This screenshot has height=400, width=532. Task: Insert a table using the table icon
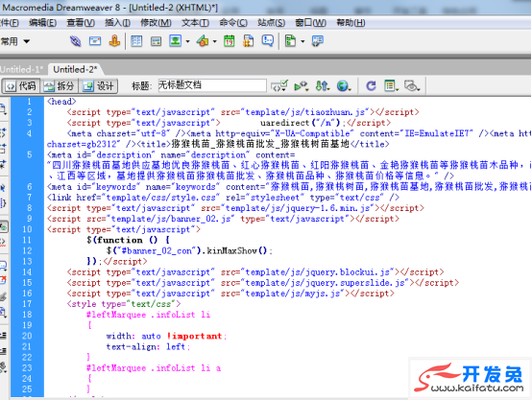[136, 41]
